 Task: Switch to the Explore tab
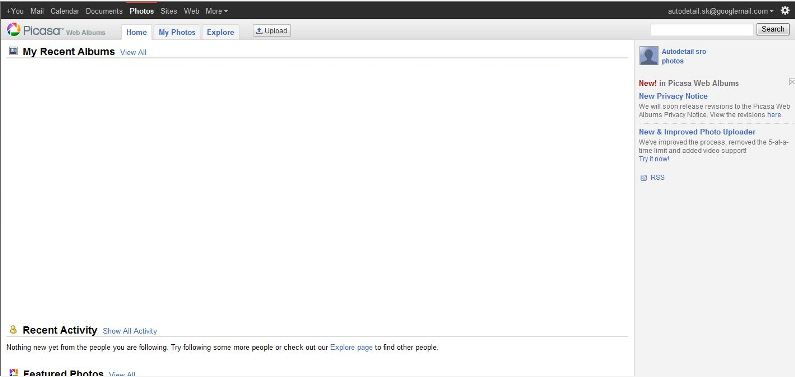pos(221,32)
